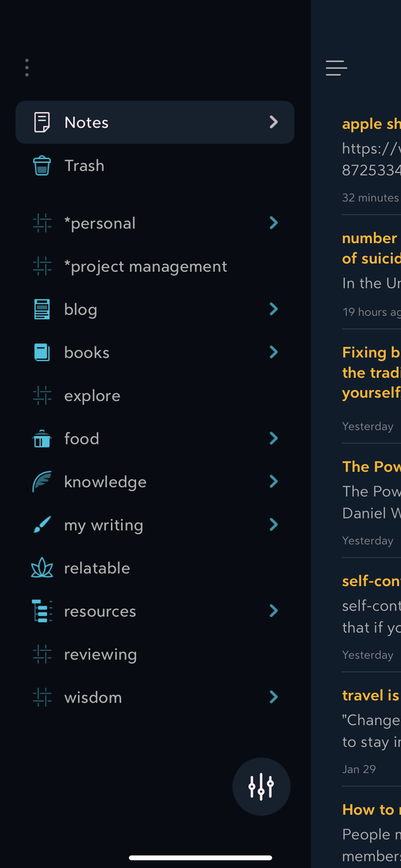
Task: Open the reviewing tag
Action: 99,654
